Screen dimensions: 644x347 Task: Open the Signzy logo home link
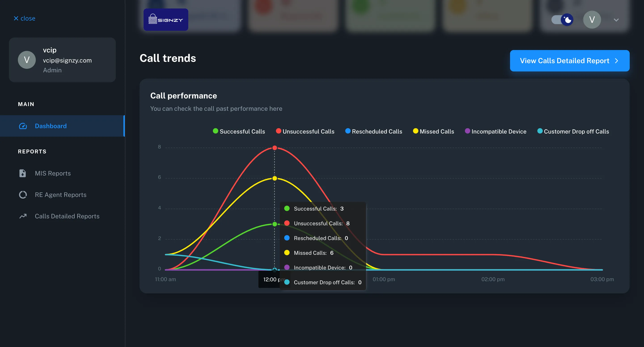tap(166, 20)
